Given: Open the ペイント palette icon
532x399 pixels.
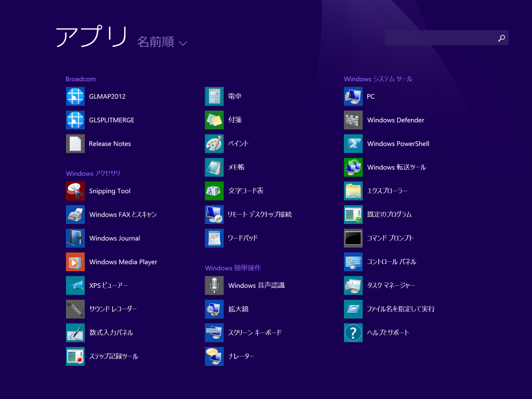Looking at the screenshot, I should (x=214, y=143).
